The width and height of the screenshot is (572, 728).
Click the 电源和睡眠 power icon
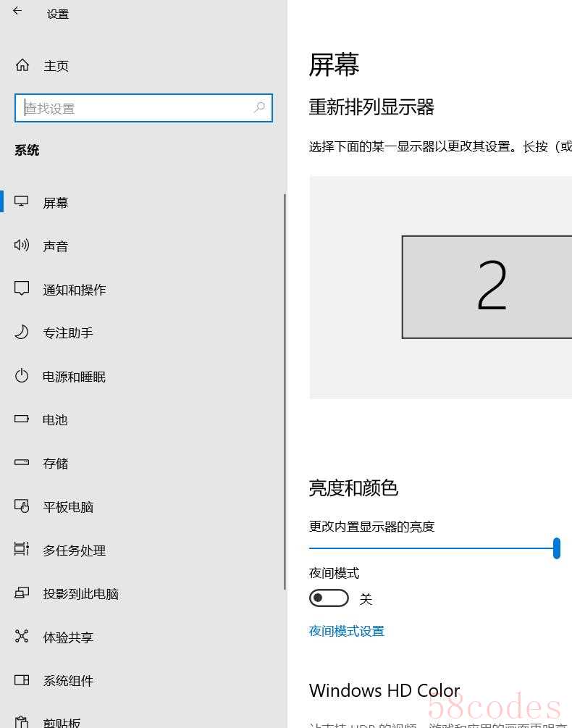point(22,376)
